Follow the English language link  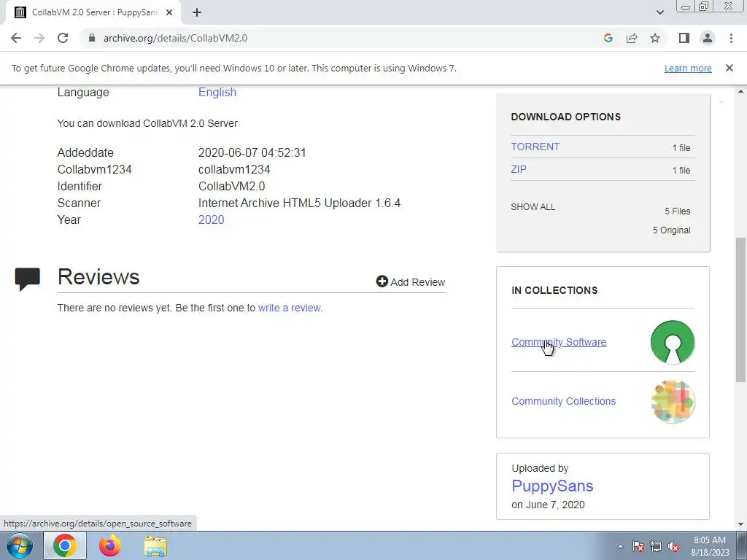217,93
